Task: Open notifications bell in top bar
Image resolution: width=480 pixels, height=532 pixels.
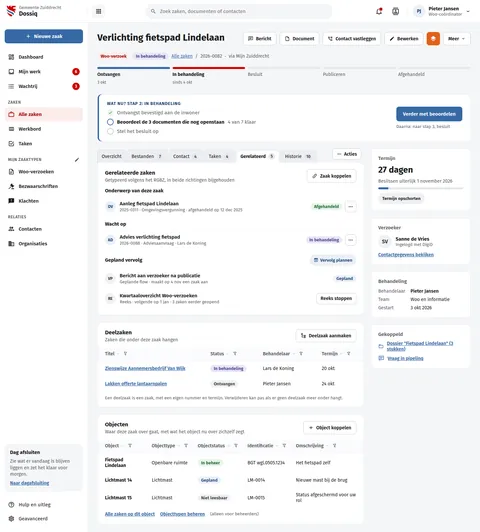Action: tap(379, 11)
